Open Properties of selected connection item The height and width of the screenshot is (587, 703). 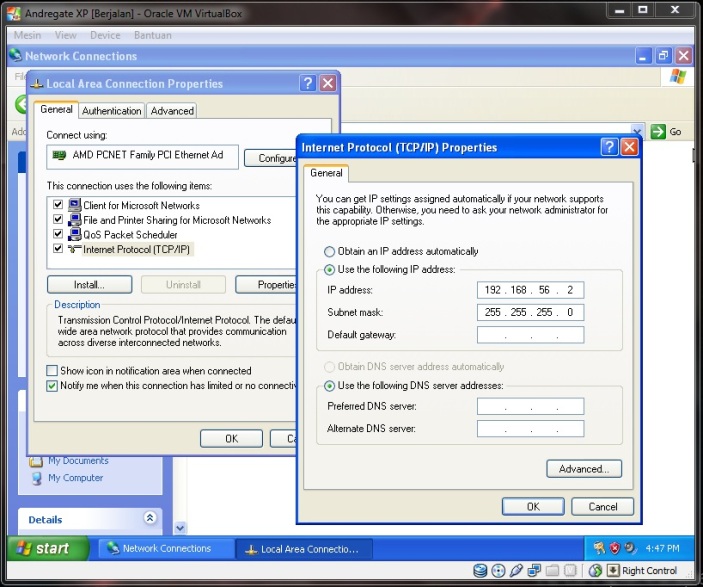click(x=266, y=285)
